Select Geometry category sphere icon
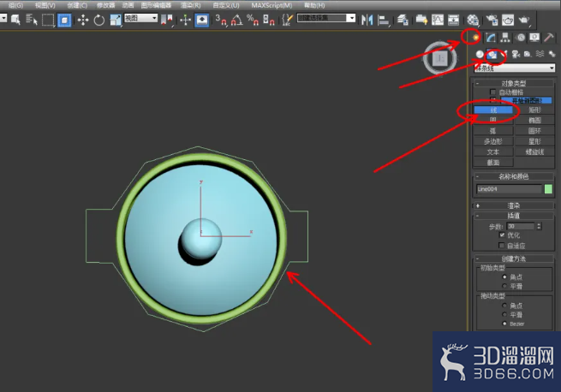The image size is (561, 392). click(x=480, y=55)
